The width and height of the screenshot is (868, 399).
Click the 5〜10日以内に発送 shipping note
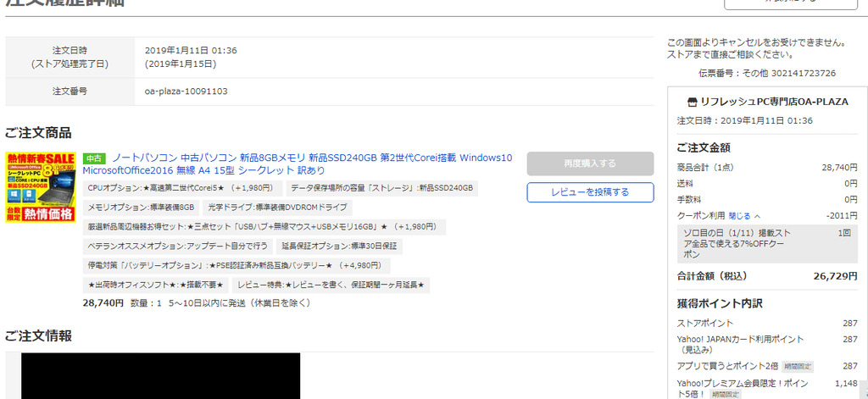(x=240, y=303)
